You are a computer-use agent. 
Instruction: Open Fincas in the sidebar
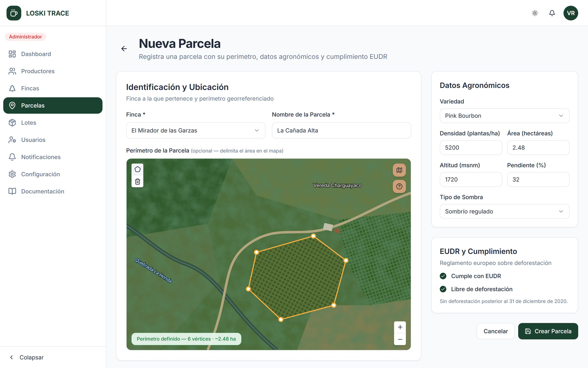53,88
